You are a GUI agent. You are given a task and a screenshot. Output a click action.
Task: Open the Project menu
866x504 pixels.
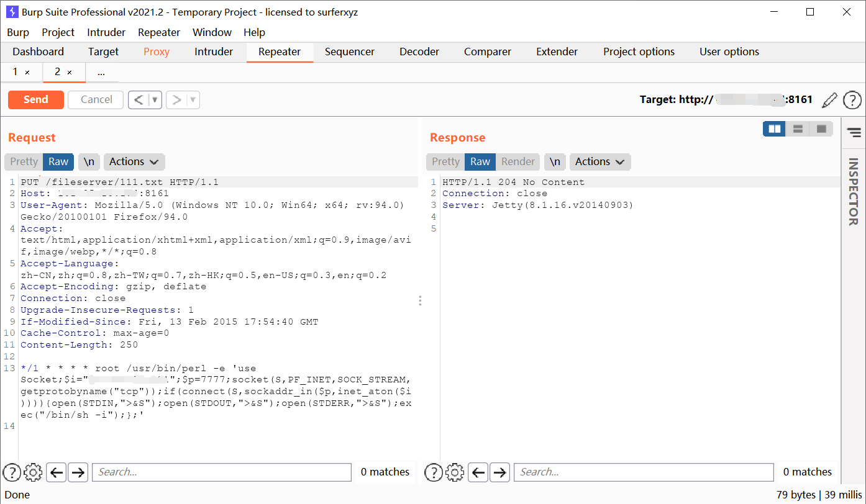pyautogui.click(x=58, y=32)
